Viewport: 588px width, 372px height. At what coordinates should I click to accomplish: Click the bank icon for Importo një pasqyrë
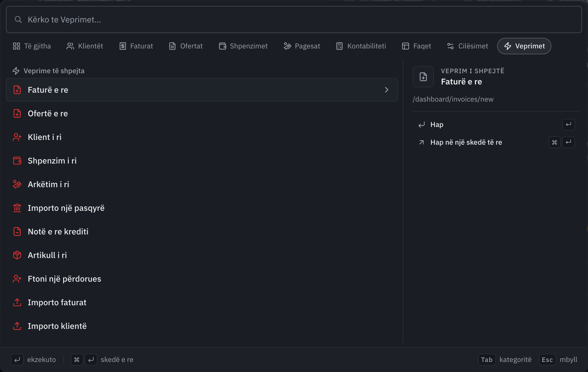pyautogui.click(x=17, y=208)
